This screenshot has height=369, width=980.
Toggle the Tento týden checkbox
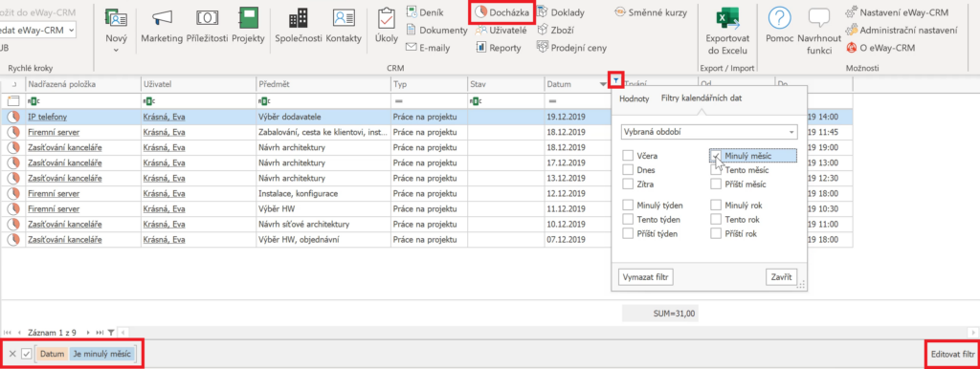tap(628, 219)
